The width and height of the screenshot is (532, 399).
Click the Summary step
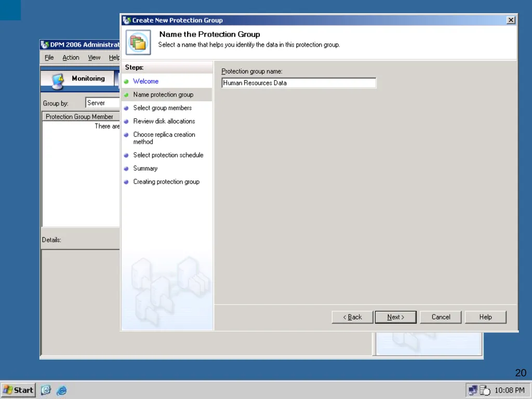tap(145, 168)
